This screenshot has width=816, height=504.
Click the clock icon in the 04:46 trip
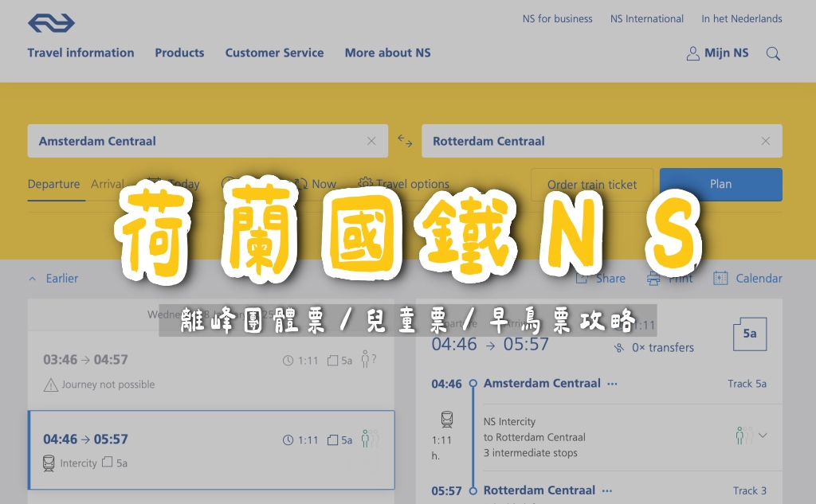pos(288,440)
